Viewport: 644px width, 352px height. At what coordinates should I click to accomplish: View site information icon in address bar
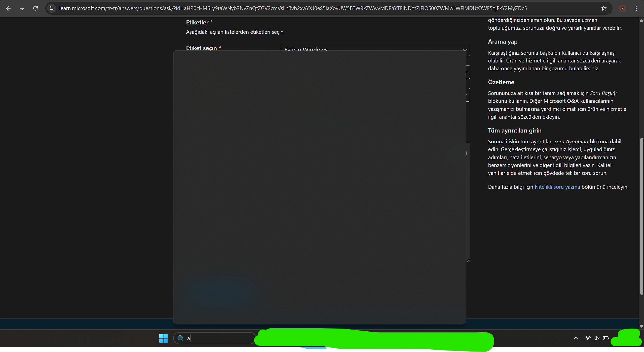coord(52,8)
